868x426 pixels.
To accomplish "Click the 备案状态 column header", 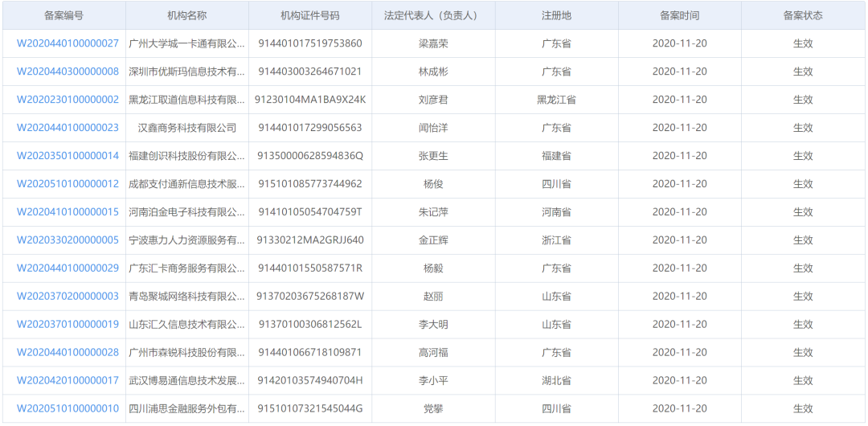I will click(803, 15).
